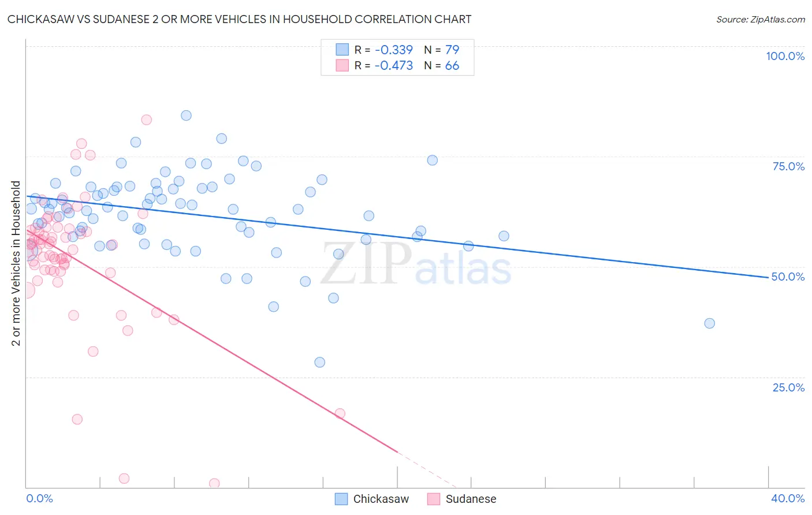This screenshot has height=515, width=812.
Task: Click the 40.0% x-axis label
Action: click(x=788, y=498)
